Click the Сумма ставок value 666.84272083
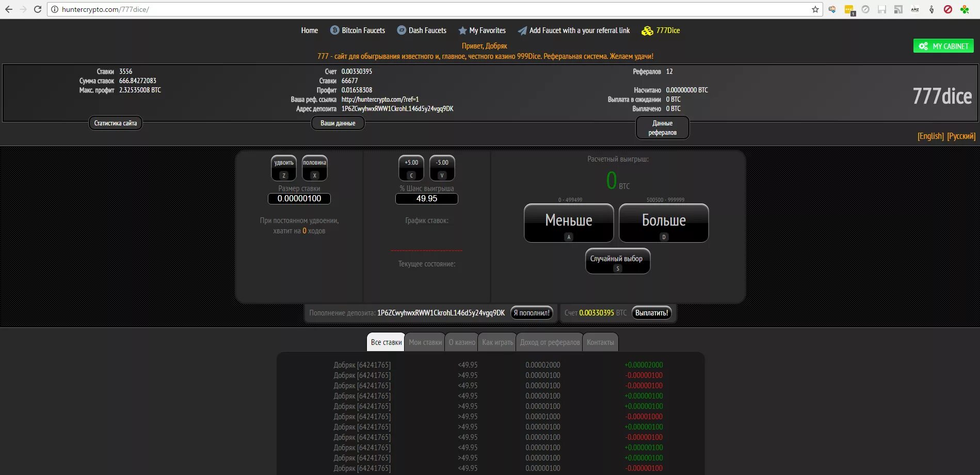 pos(137,81)
